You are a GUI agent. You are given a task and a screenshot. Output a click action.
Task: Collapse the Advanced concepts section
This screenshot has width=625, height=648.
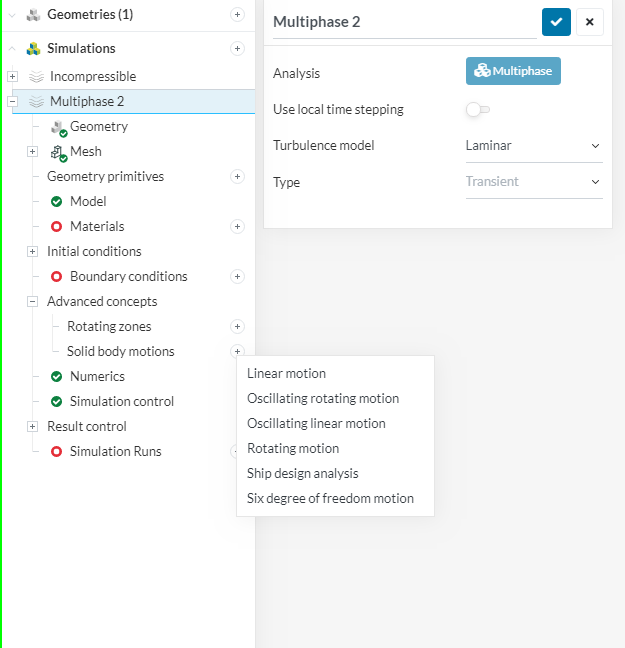point(32,302)
